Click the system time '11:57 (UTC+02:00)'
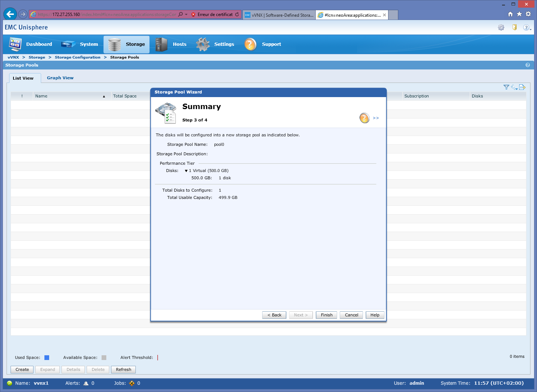 point(499,383)
